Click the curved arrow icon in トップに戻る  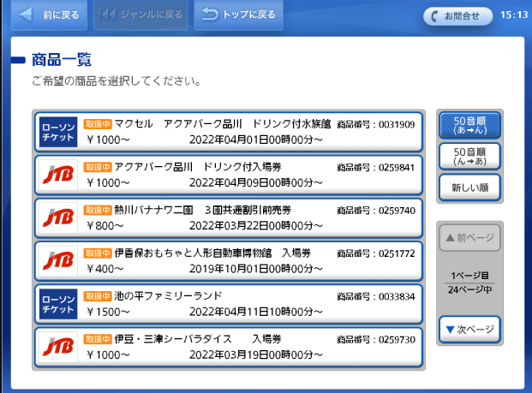[x=210, y=15]
